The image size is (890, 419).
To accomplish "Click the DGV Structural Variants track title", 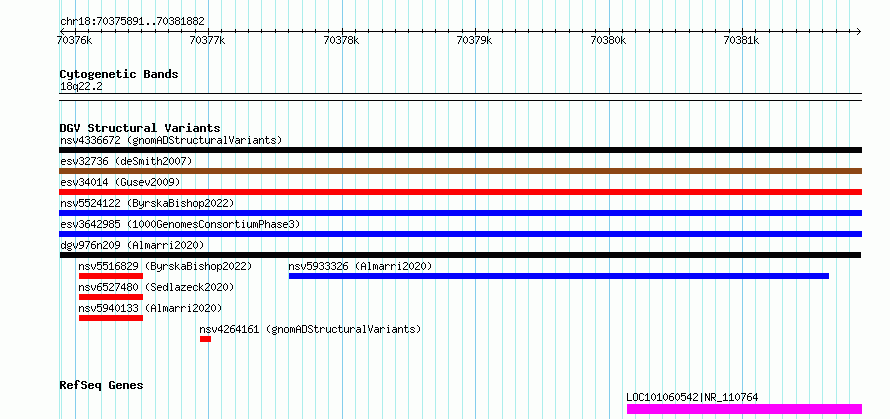I will click(x=140, y=128).
